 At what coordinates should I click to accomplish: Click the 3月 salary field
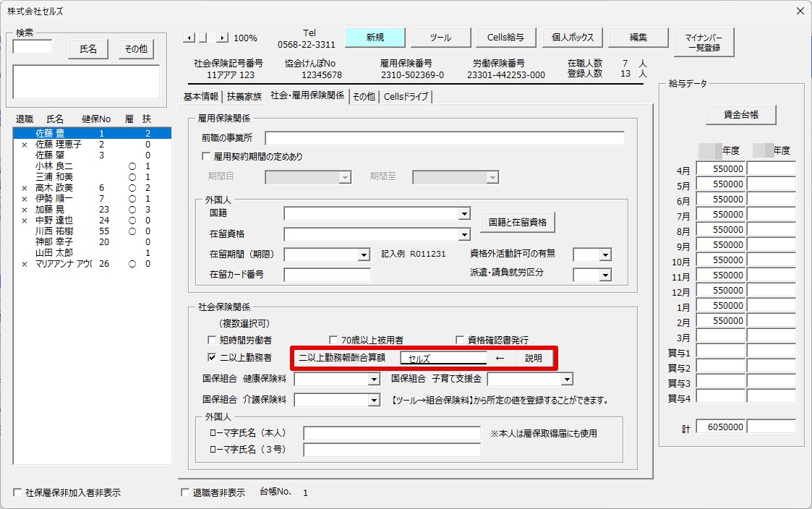click(721, 335)
